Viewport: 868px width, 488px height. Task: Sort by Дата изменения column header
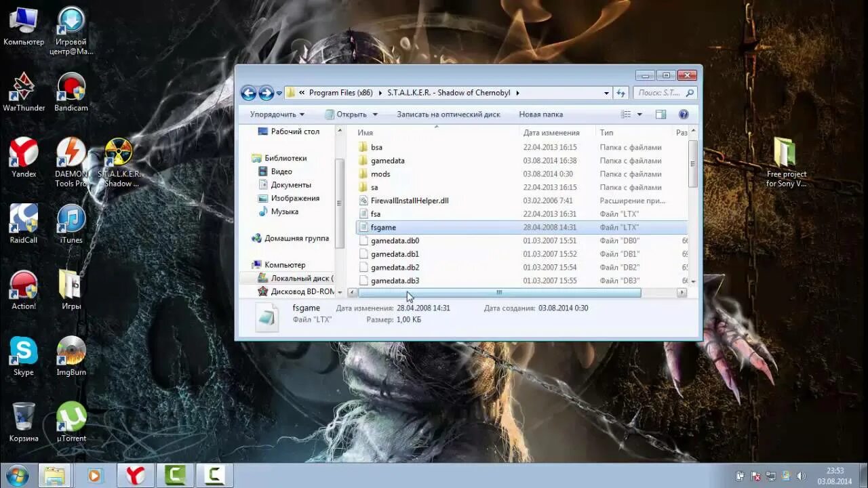click(557, 133)
